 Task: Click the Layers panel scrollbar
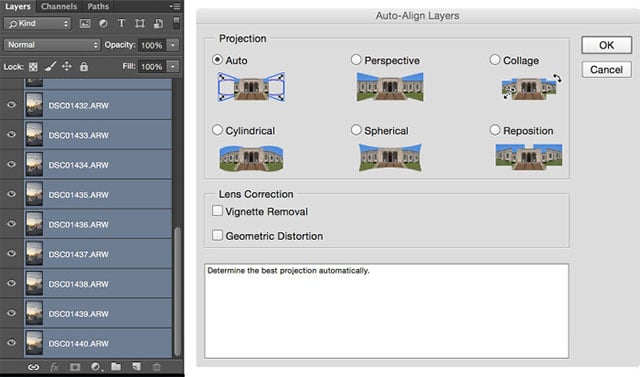pyautogui.click(x=177, y=291)
